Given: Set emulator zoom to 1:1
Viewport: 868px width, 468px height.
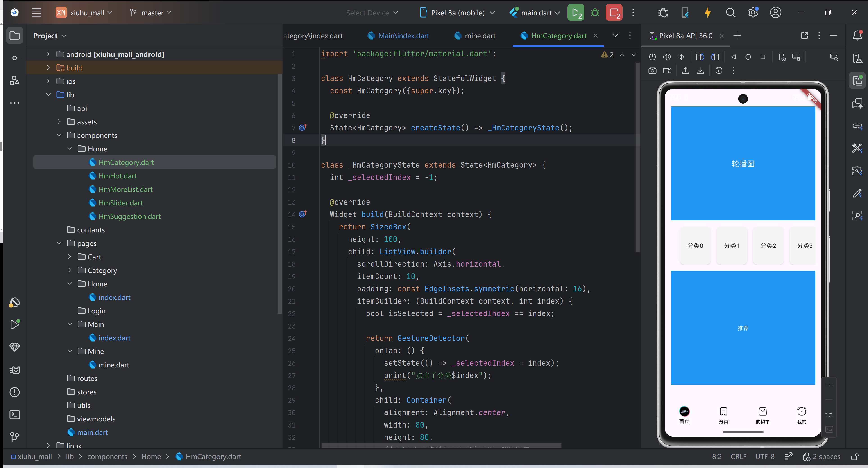Looking at the screenshot, I should tap(829, 415).
